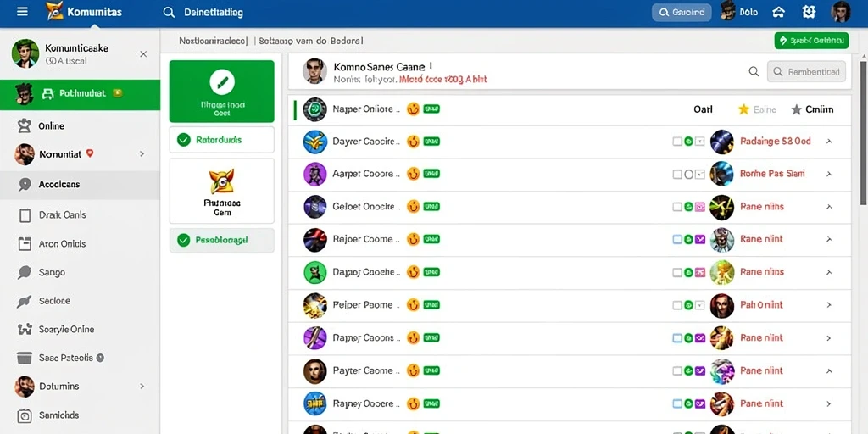This screenshot has width=868, height=434.
Task: Select the Sango chat bubble icon
Action: coord(25,272)
